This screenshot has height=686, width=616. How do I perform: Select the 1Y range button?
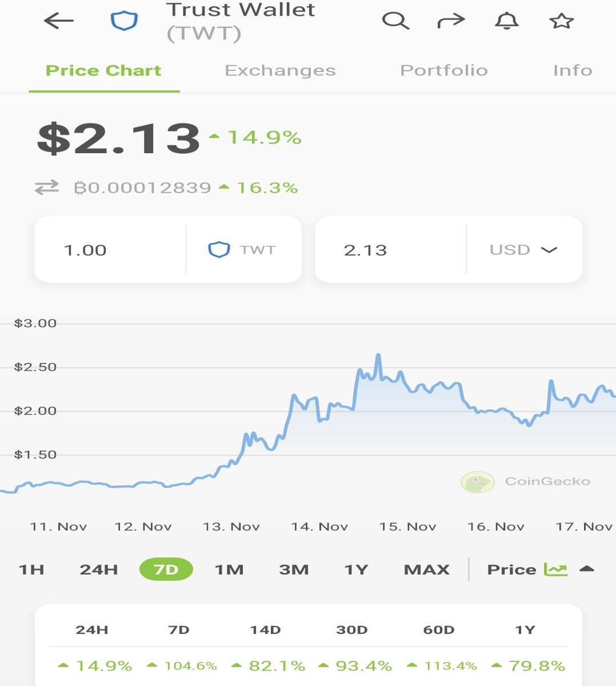pos(356,569)
